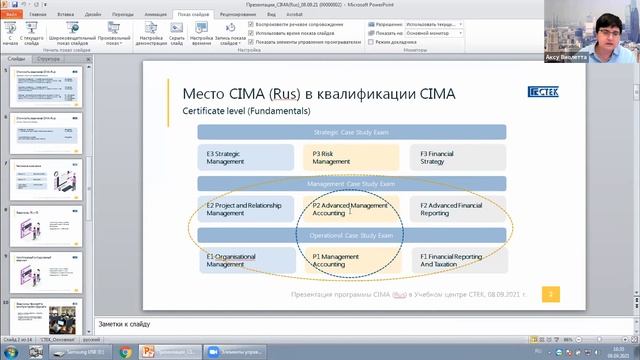Click the second pinned taskbar icon
Viewport: 640px width, 360px height.
[x=36, y=352]
